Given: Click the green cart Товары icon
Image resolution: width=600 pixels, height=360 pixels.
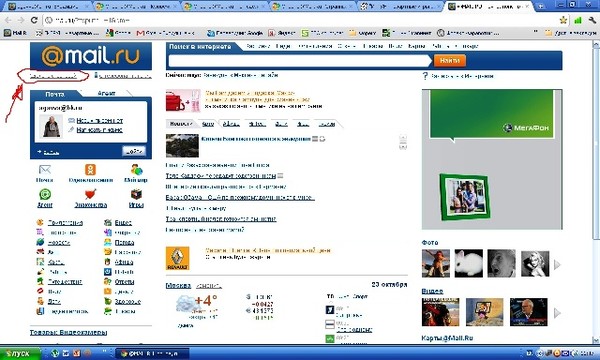Looking at the screenshot, I should [x=108, y=311].
